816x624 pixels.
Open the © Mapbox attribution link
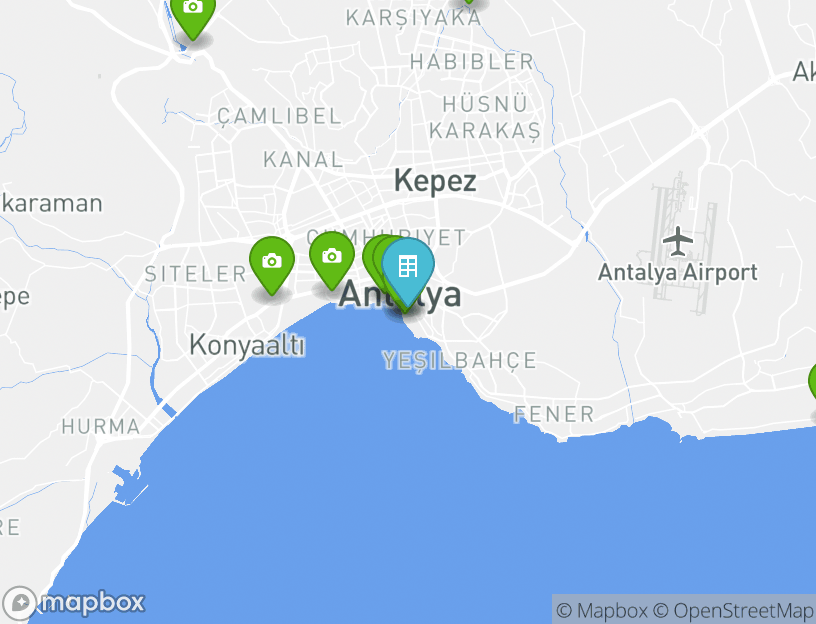(602, 610)
